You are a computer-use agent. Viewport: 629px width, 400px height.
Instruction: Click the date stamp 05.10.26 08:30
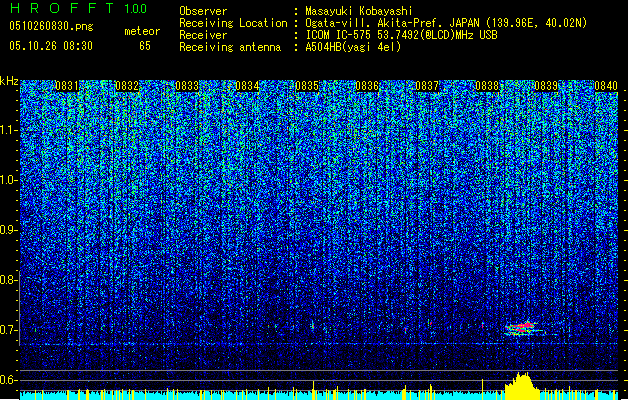pyautogui.click(x=51, y=46)
